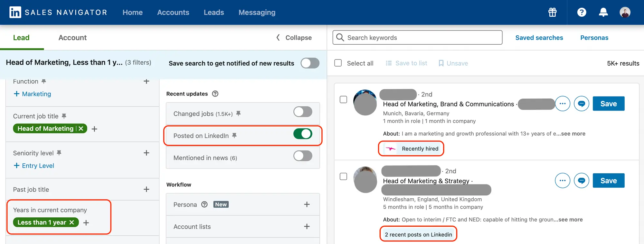Add another years in current company value
The width and height of the screenshot is (644, 244).
click(86, 222)
